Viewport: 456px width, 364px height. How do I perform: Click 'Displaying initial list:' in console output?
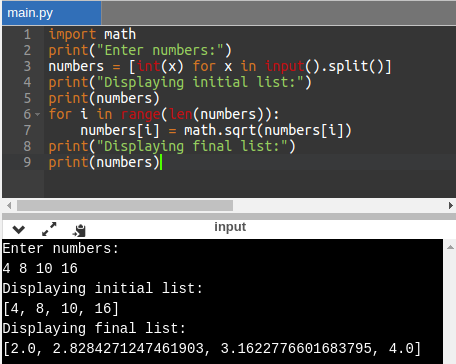point(103,289)
